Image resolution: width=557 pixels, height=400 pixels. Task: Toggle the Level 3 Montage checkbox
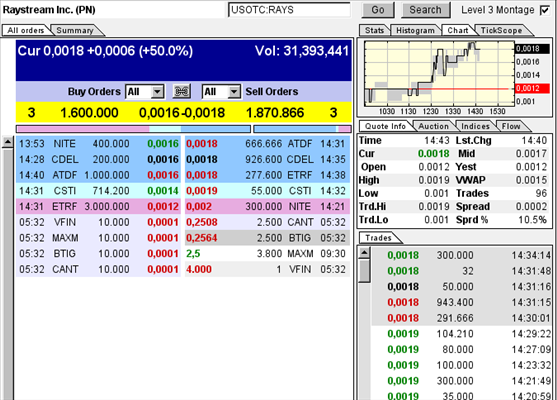544,10
